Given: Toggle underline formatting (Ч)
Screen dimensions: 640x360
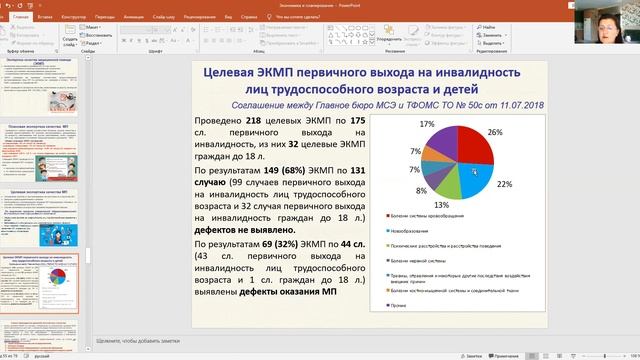Looking at the screenshot, I should 139,41.
